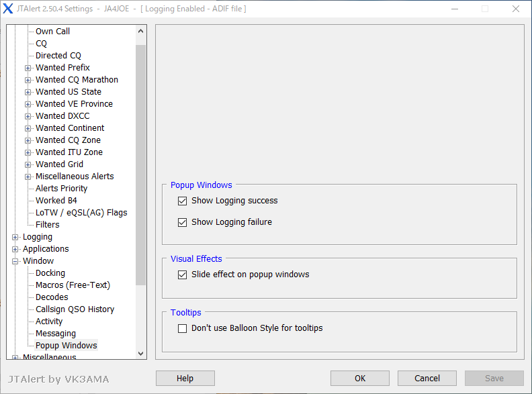The width and height of the screenshot is (532, 394).
Task: Select Directed CQ in the tree
Action: pyautogui.click(x=58, y=55)
